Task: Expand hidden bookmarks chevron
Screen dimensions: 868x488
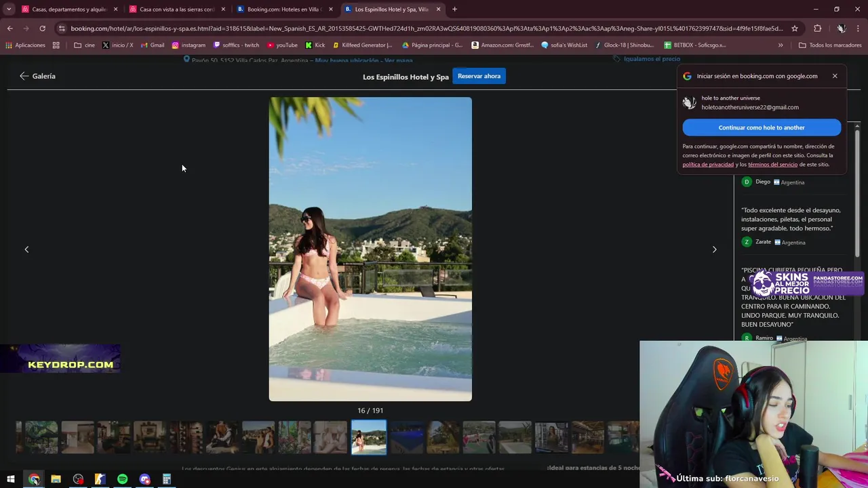Action: click(x=781, y=45)
